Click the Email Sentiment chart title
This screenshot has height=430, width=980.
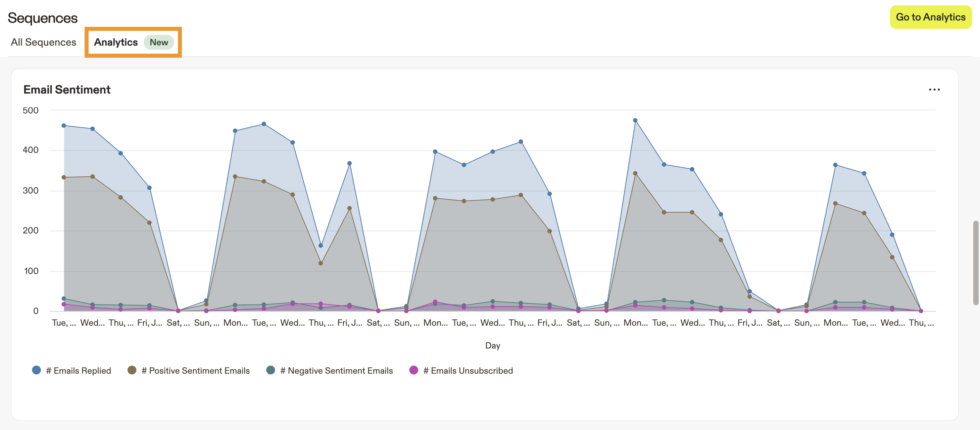click(x=67, y=90)
